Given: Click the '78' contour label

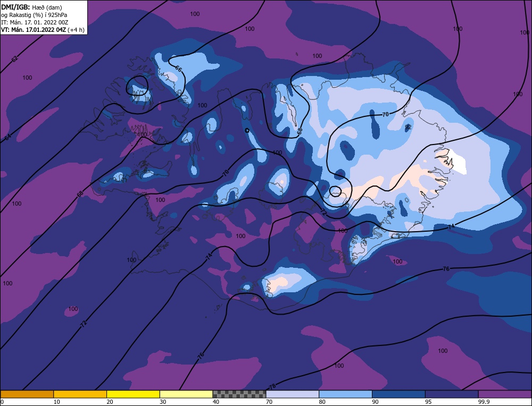Looking at the screenshot, I should tap(272, 386).
